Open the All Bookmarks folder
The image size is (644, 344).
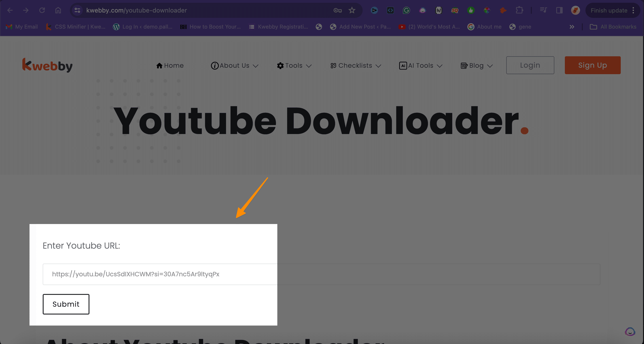[613, 27]
